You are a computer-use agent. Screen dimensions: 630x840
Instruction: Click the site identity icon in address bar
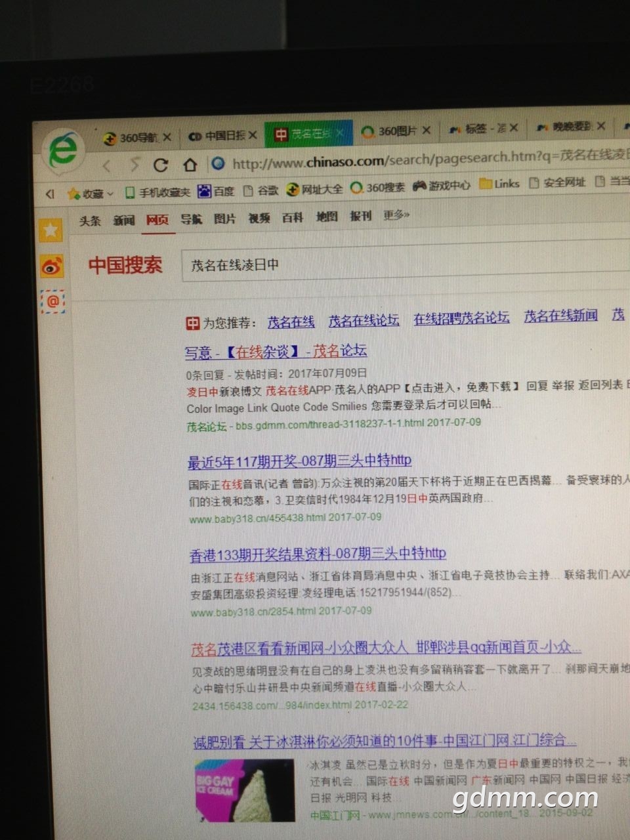[219, 163]
